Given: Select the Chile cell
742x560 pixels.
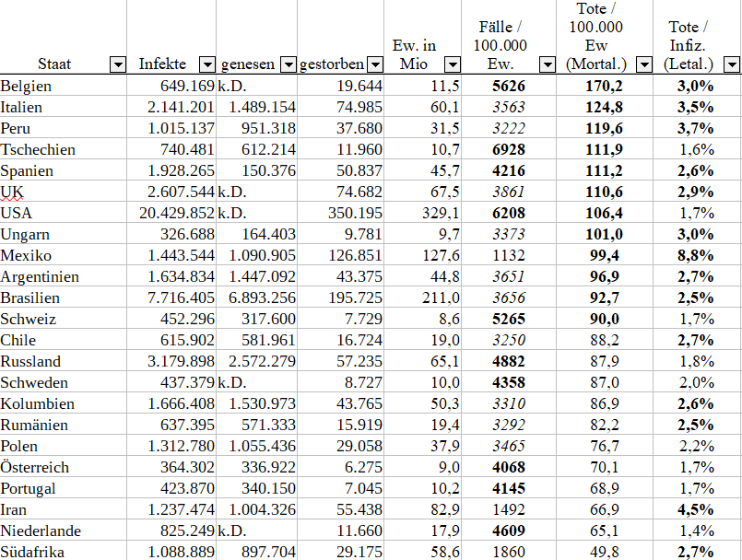Looking at the screenshot, I should coord(63,340).
